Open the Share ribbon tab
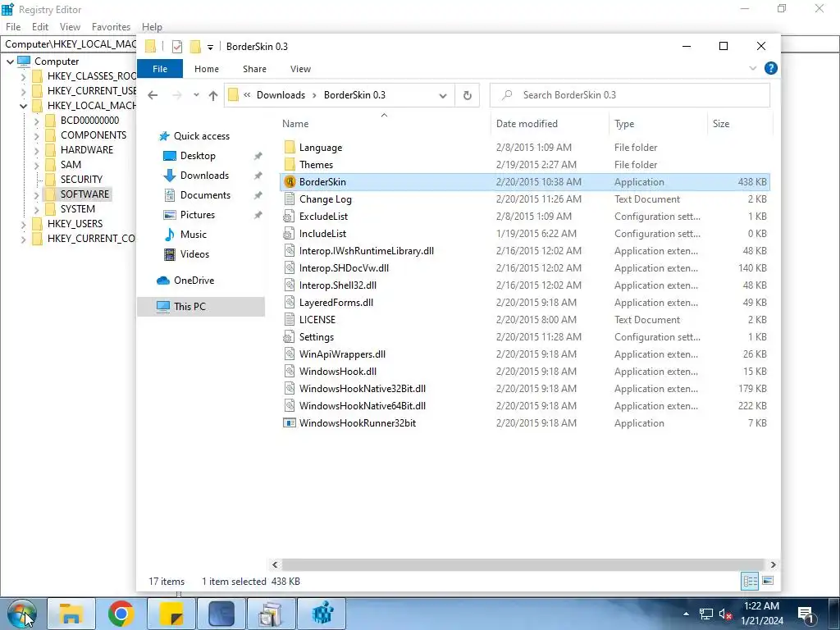The width and height of the screenshot is (840, 630). click(254, 69)
